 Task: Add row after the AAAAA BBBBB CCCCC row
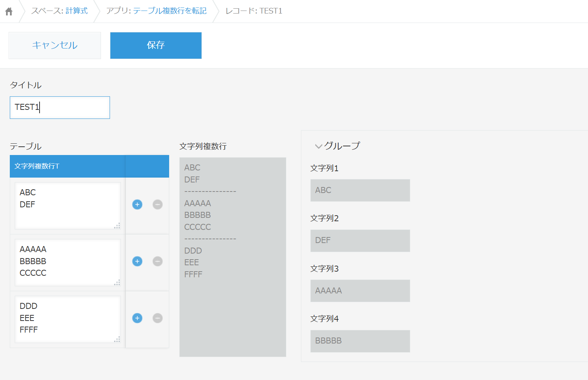click(x=137, y=261)
